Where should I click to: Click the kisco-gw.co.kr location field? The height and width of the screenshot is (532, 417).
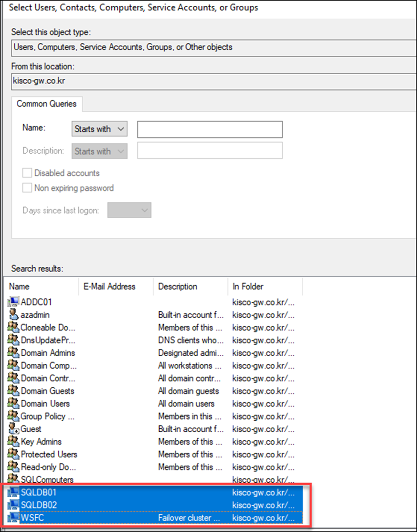pos(214,82)
